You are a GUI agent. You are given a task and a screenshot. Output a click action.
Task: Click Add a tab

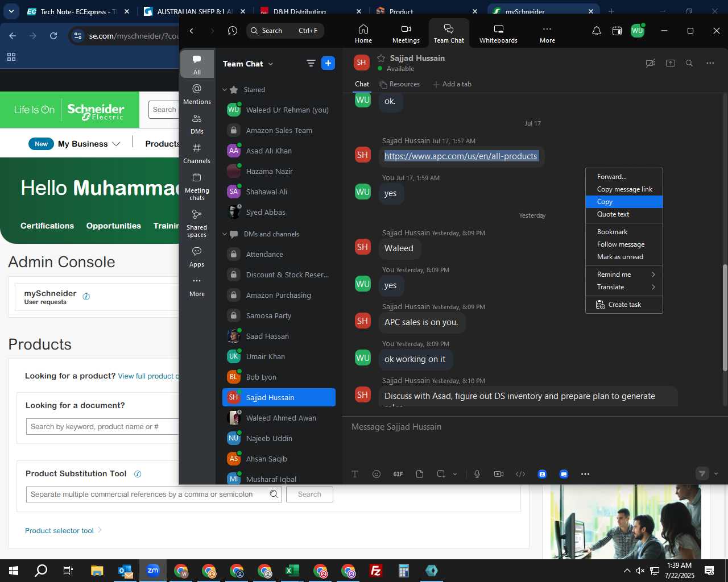point(452,84)
